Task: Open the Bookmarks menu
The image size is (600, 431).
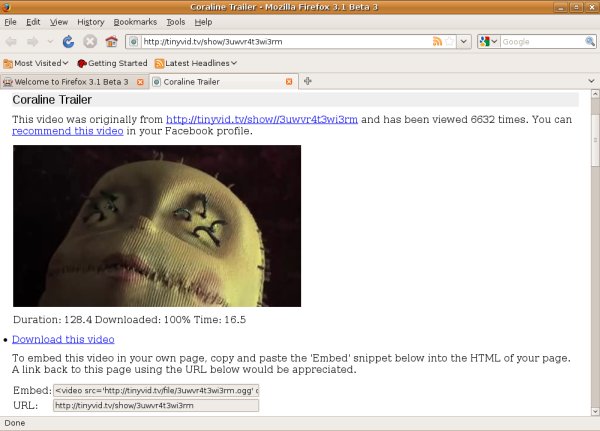Action: [135, 22]
